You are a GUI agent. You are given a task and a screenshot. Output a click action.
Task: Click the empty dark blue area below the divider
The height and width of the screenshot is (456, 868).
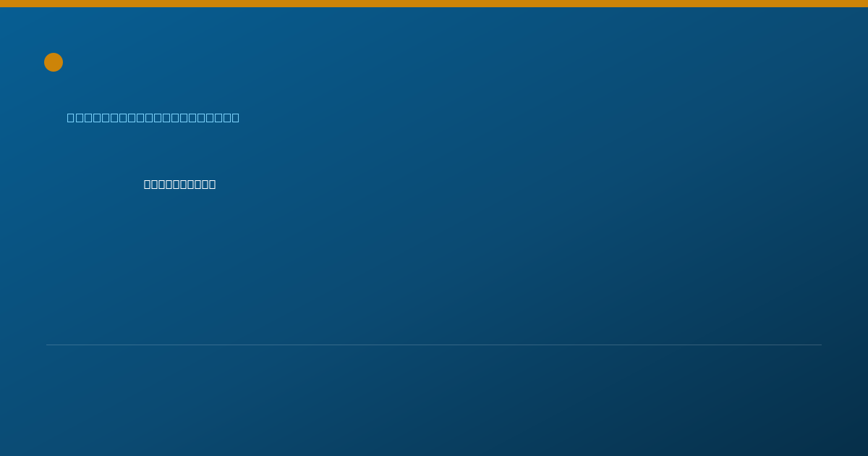click(x=434, y=400)
